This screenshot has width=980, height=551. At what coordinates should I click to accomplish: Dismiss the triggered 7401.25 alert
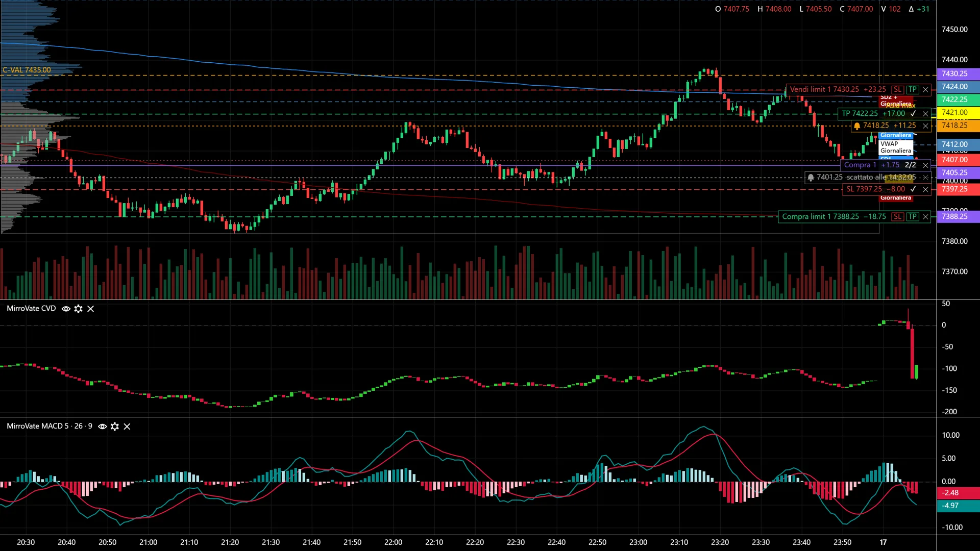tap(925, 178)
